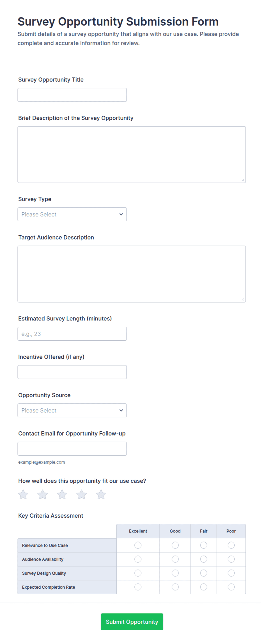Select the third star rating
Screen dimensions: 261x644
[62, 495]
